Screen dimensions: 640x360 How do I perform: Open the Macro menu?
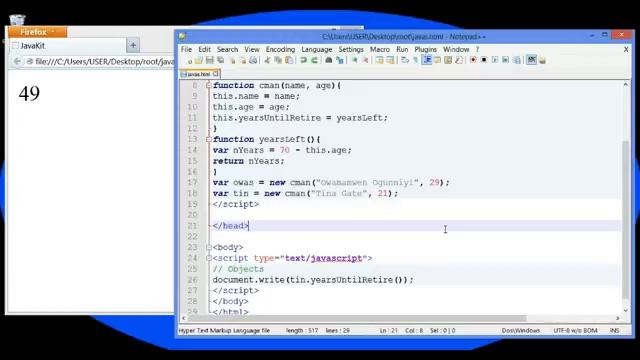pyautogui.click(x=380, y=49)
